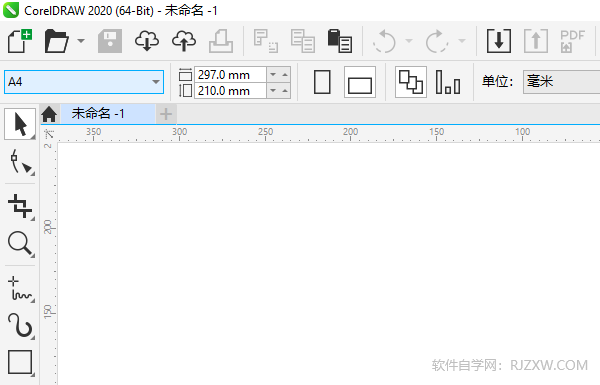Select the Freehand drawing tool
600x385 pixels.
pos(20,289)
